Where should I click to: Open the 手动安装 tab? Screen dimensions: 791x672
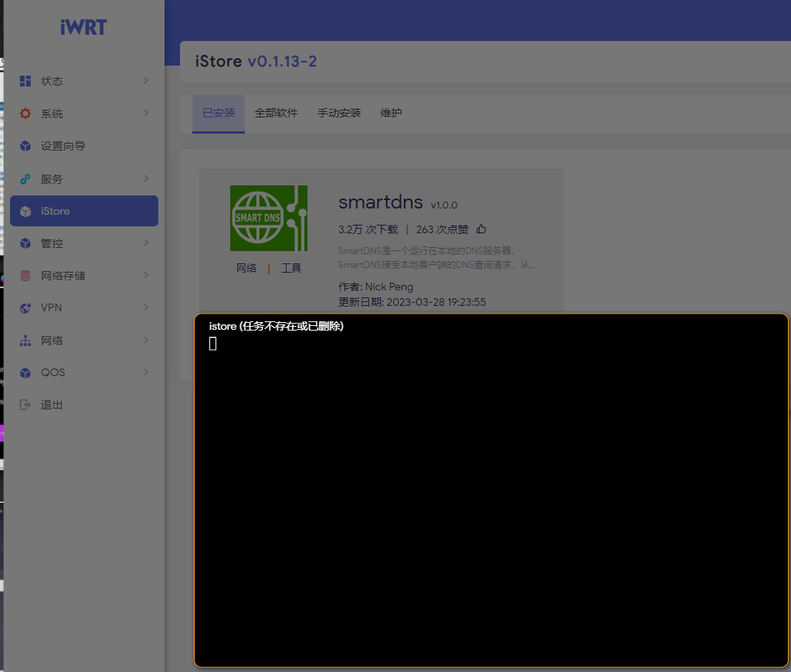click(x=338, y=113)
